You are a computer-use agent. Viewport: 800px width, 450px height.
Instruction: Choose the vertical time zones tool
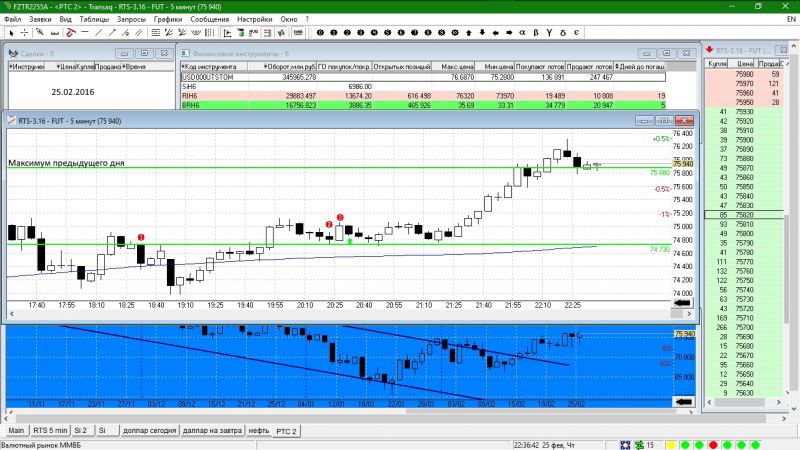pyautogui.click(x=209, y=33)
